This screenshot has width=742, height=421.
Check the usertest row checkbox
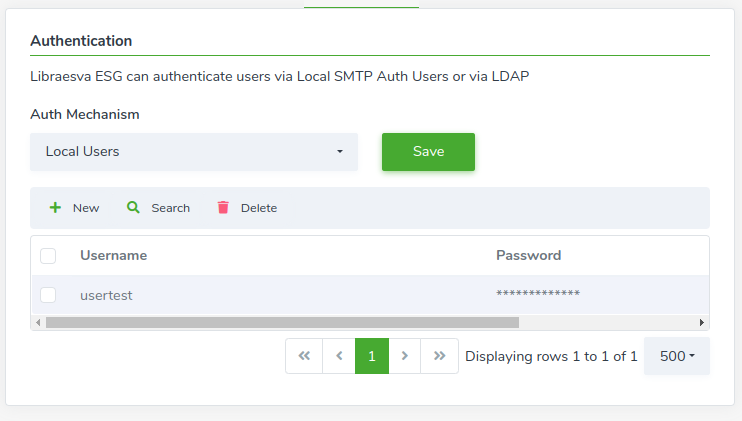click(48, 295)
